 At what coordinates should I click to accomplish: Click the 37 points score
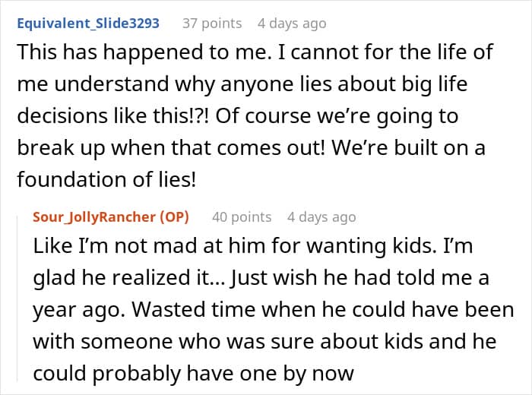pos(212,23)
